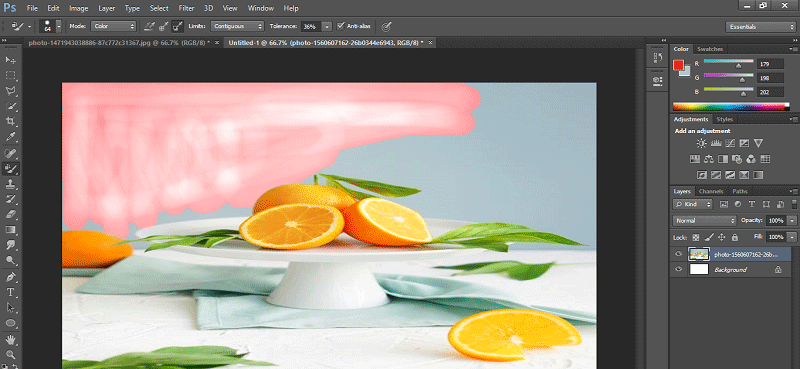Click the R color slider
This screenshot has height=369, width=800.
point(728,62)
